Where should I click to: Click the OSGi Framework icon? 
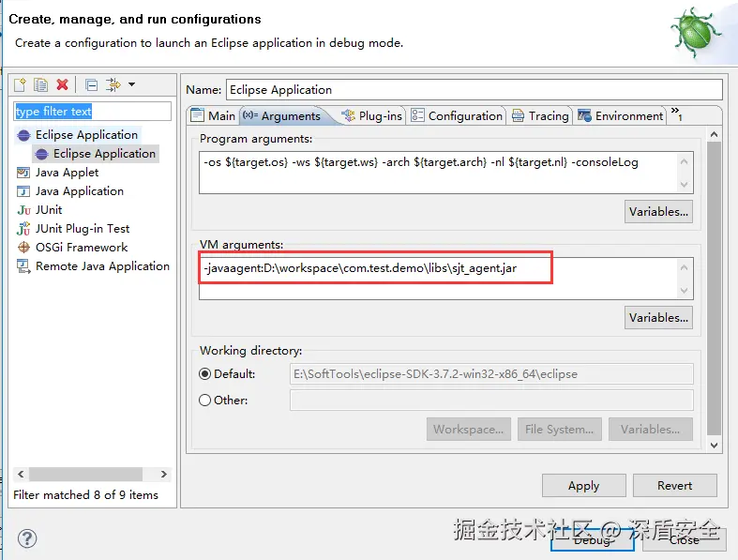coord(23,248)
